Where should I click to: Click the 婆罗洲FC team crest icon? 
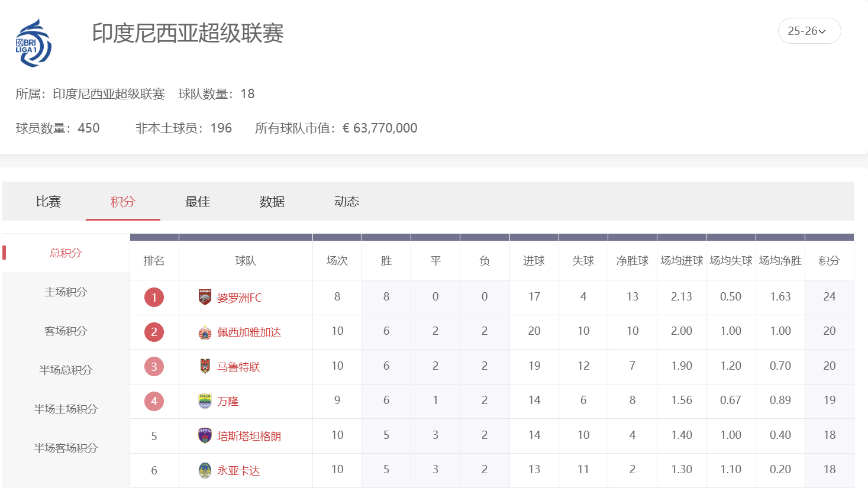click(x=205, y=298)
